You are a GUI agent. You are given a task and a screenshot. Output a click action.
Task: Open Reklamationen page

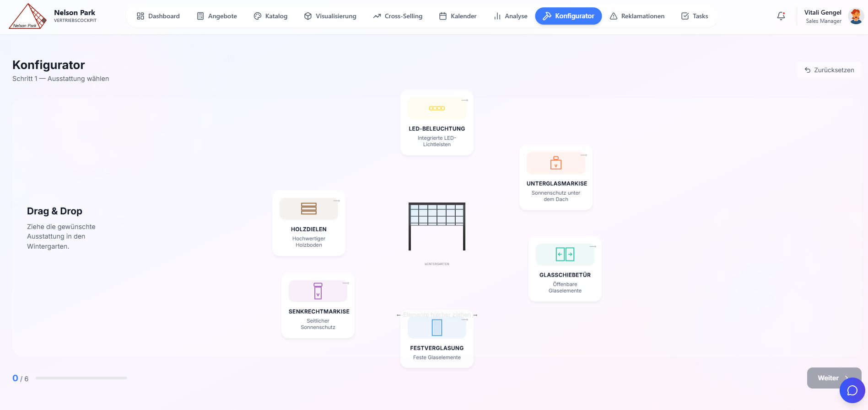(637, 16)
